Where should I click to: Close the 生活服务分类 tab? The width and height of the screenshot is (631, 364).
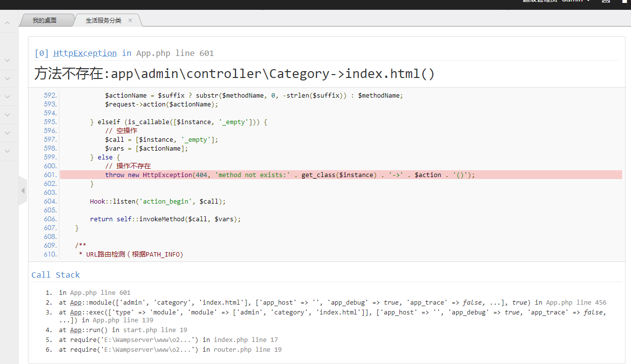click(131, 20)
